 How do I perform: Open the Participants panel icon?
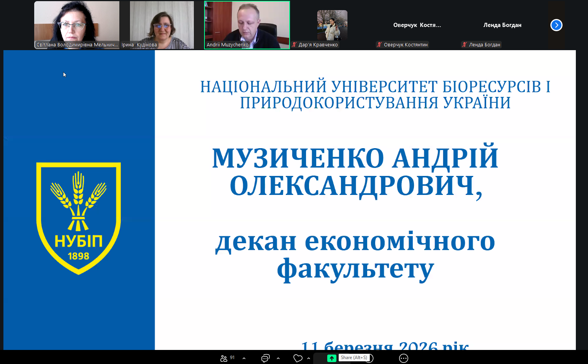coord(223,358)
